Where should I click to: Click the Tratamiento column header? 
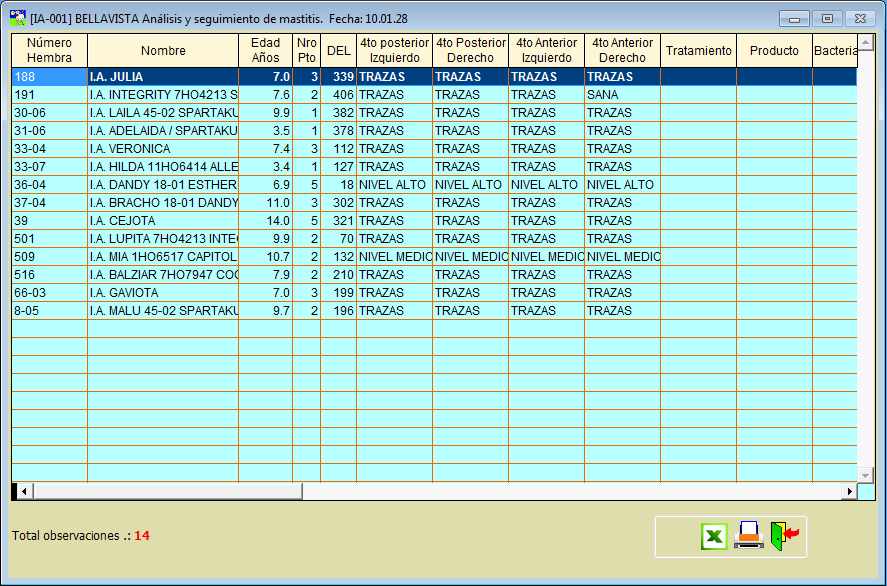coord(698,51)
